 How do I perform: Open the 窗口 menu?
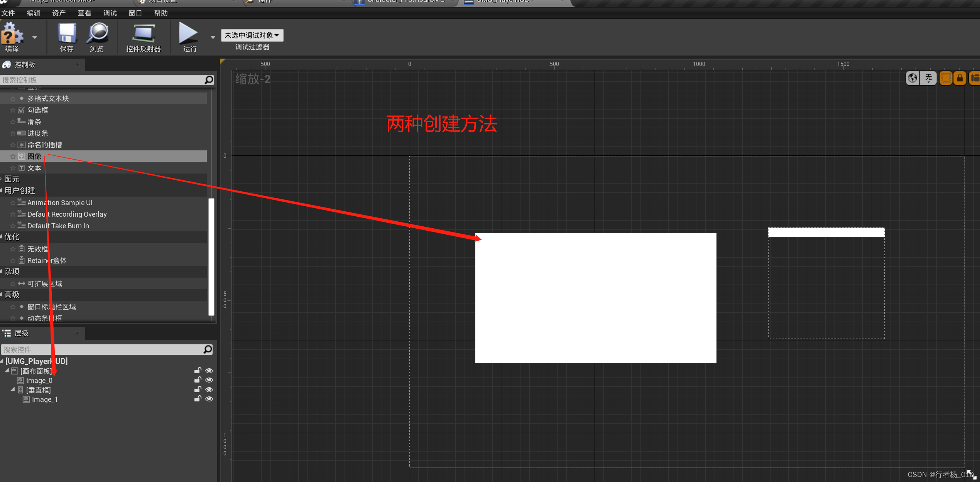[x=135, y=13]
